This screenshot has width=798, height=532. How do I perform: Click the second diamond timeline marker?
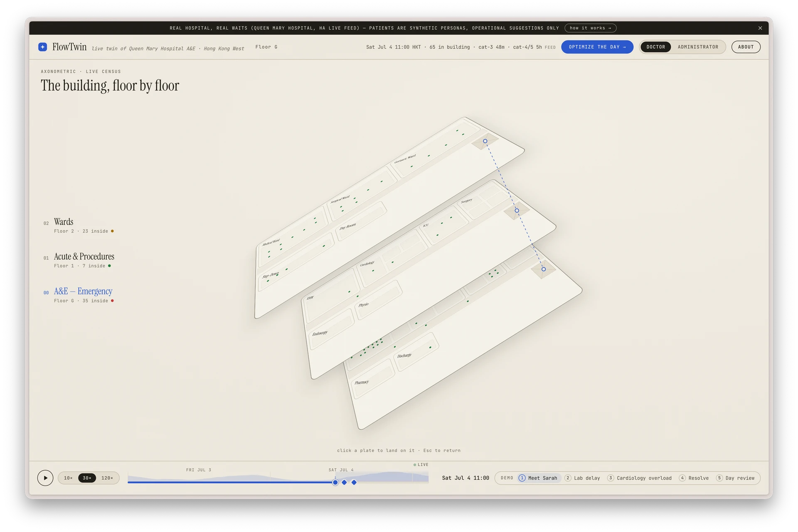point(354,483)
